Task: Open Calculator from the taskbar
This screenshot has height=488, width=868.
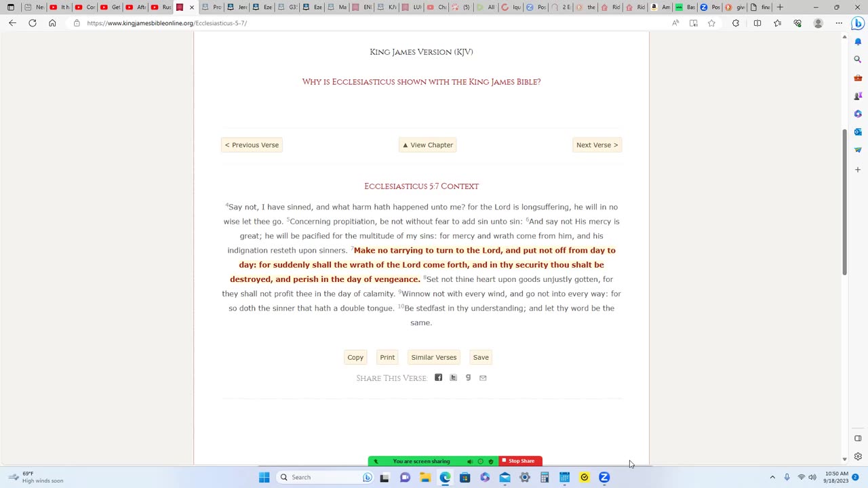Action: point(545,477)
